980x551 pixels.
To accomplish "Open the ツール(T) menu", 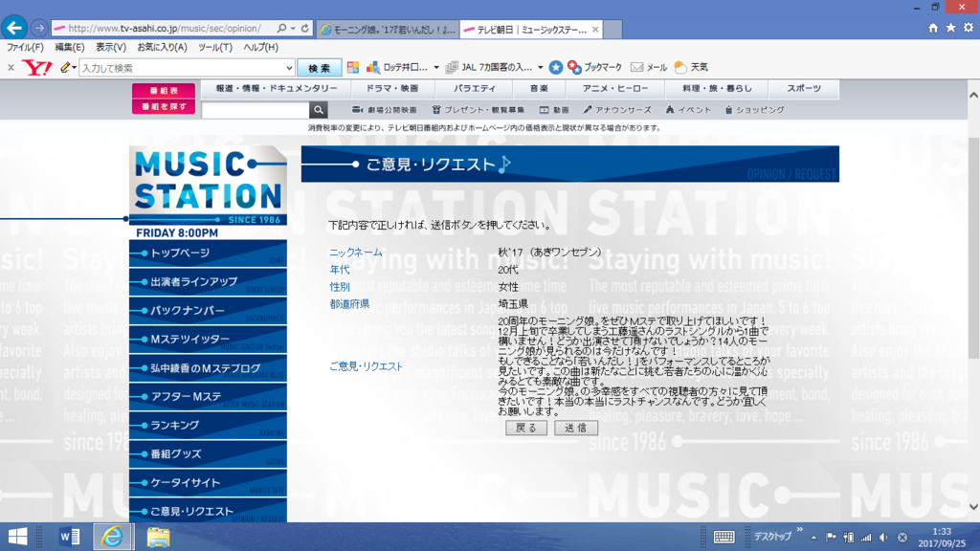I will pyautogui.click(x=215, y=48).
